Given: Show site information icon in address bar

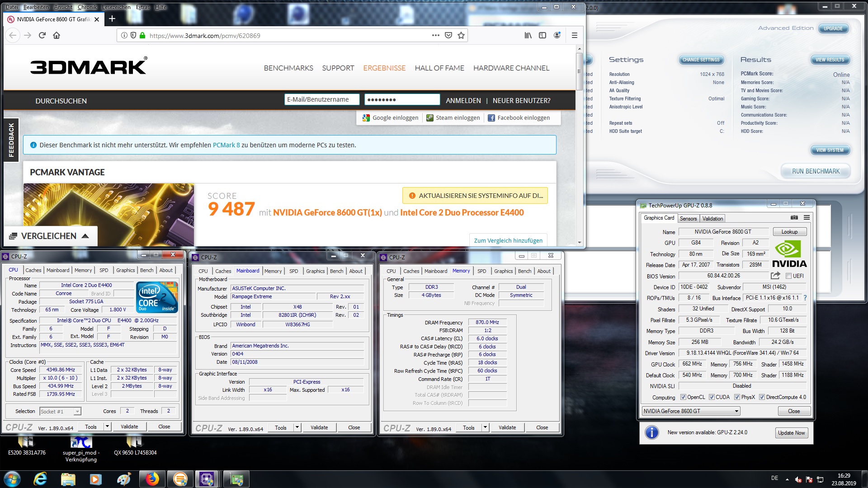Looking at the screenshot, I should tap(124, 35).
